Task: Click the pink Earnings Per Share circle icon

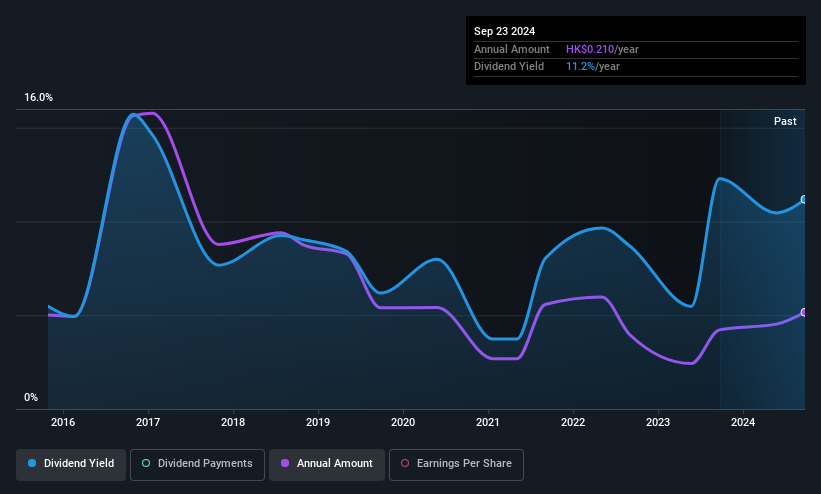Action: point(405,463)
